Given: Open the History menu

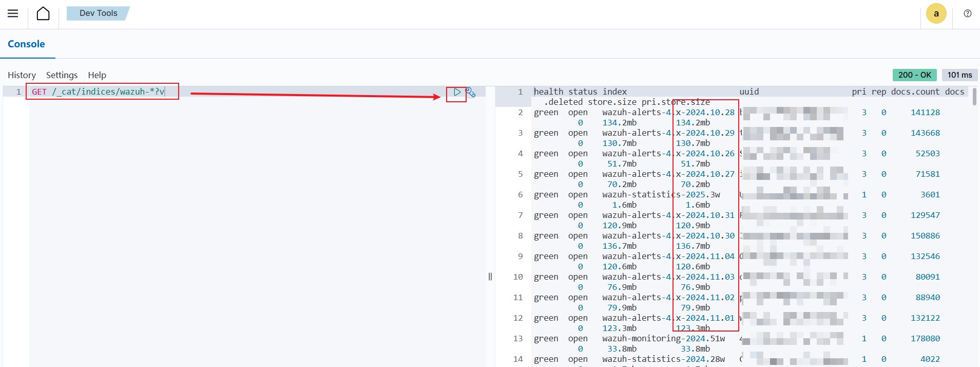Looking at the screenshot, I should [x=22, y=75].
